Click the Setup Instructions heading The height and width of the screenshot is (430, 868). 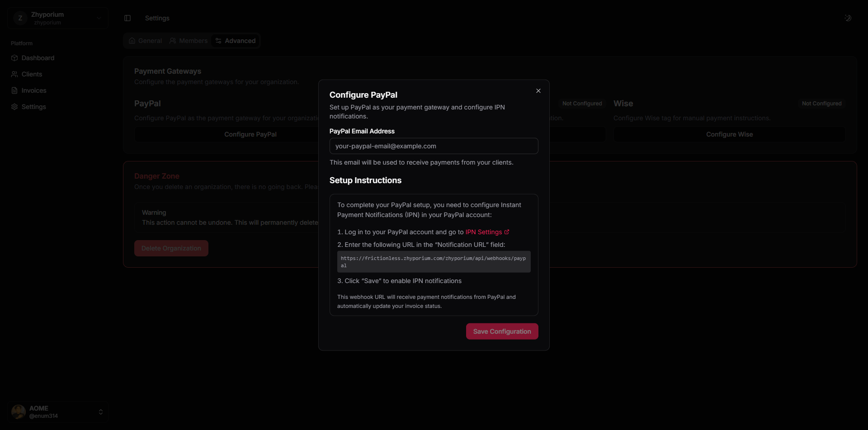point(365,180)
